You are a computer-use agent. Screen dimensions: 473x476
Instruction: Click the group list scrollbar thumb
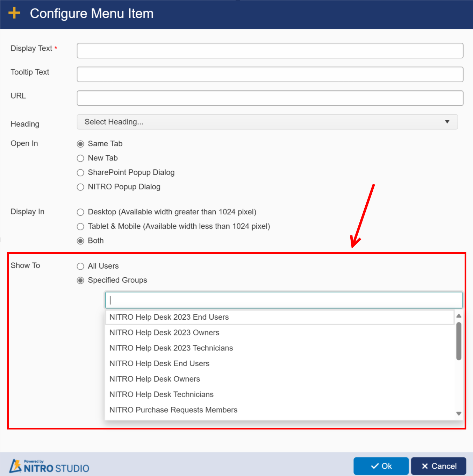[459, 341]
